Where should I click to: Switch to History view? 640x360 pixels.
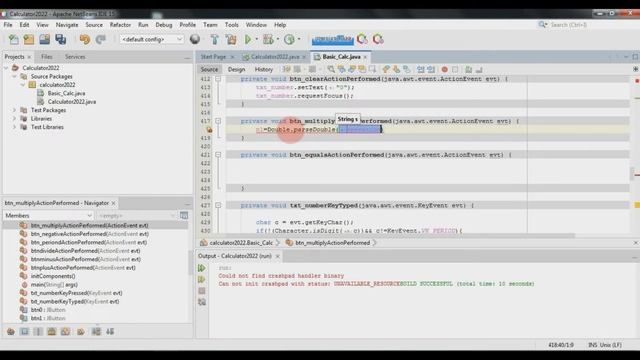pyautogui.click(x=264, y=69)
